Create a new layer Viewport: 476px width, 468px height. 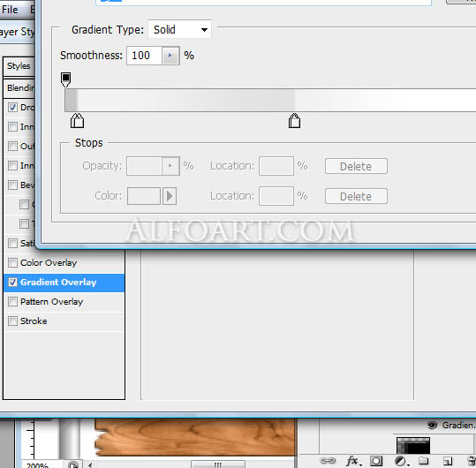[x=447, y=461]
